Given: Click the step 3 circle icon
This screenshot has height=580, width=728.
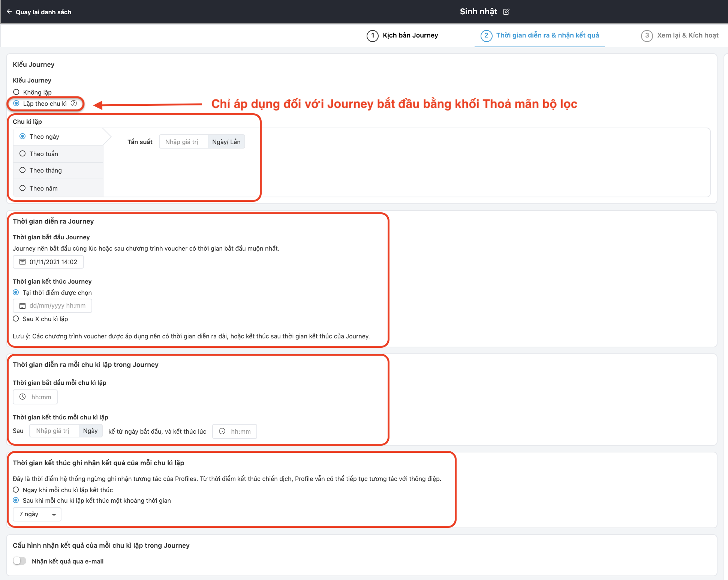Looking at the screenshot, I should point(647,36).
